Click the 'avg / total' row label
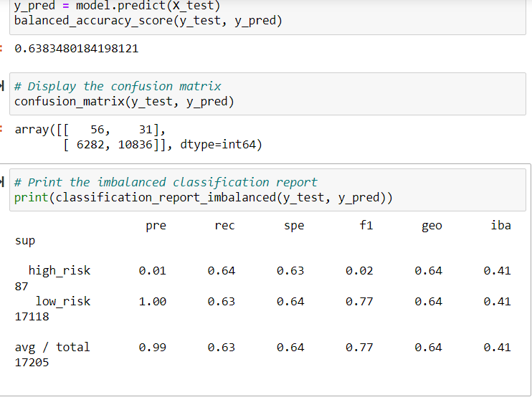The height and width of the screenshot is (420, 532). 52,348
